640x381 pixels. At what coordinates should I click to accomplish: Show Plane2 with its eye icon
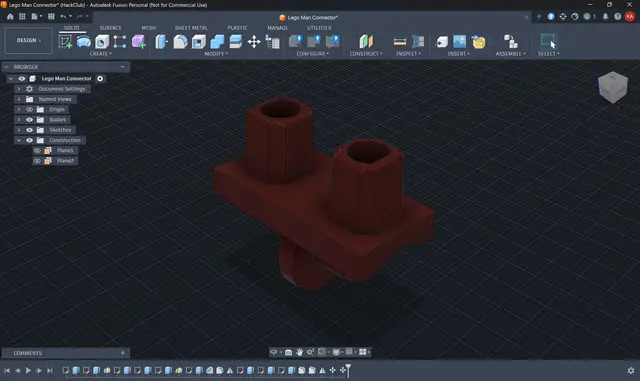pos(37,160)
